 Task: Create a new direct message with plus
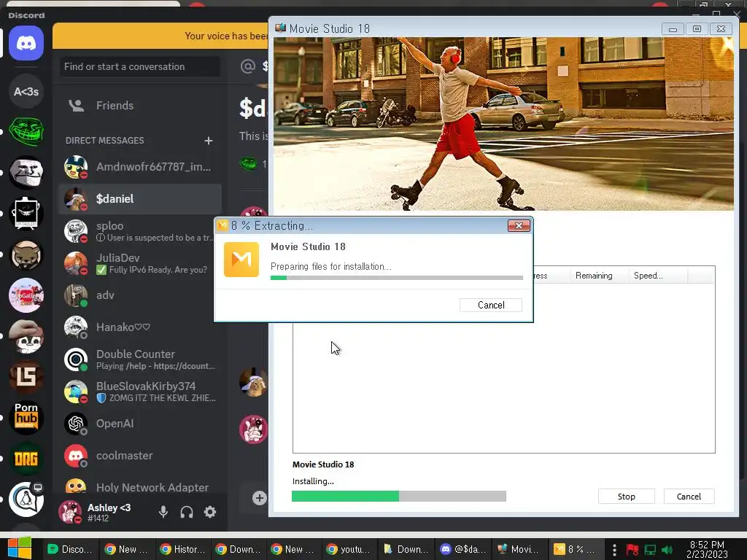(x=208, y=141)
